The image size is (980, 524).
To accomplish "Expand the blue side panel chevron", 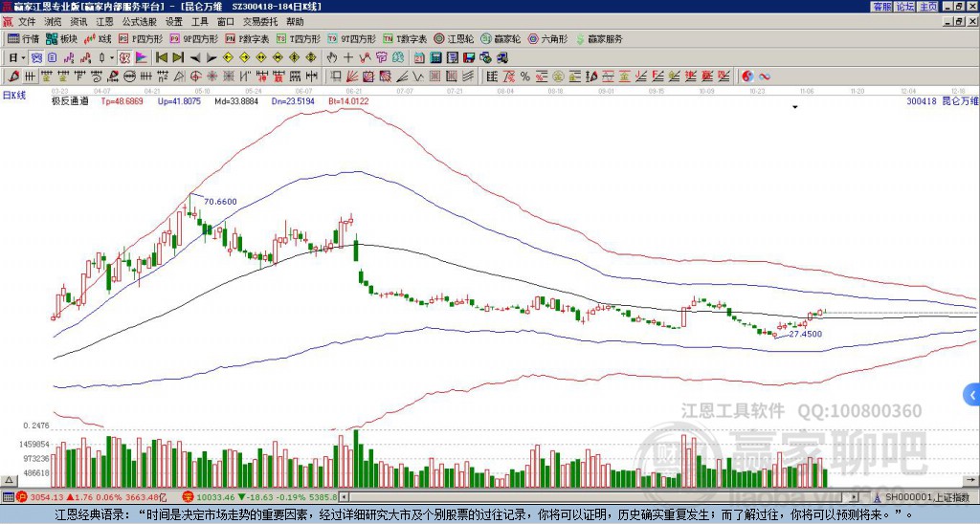I will click(x=972, y=395).
